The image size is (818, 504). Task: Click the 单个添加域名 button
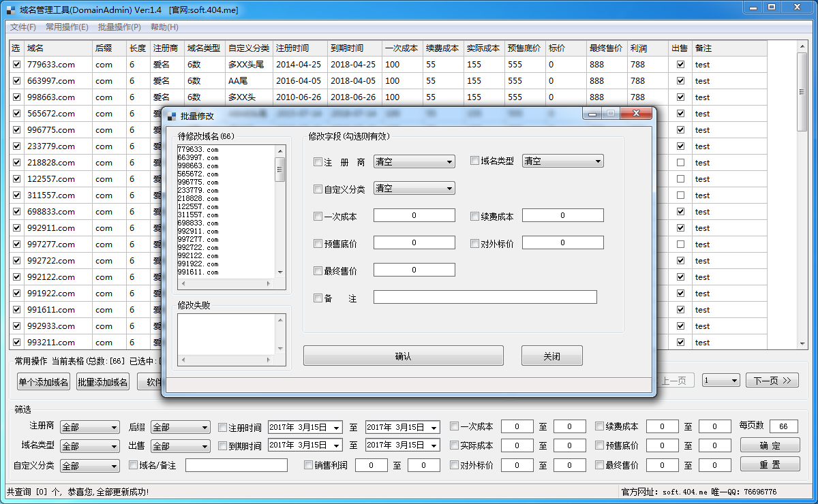[x=44, y=382]
